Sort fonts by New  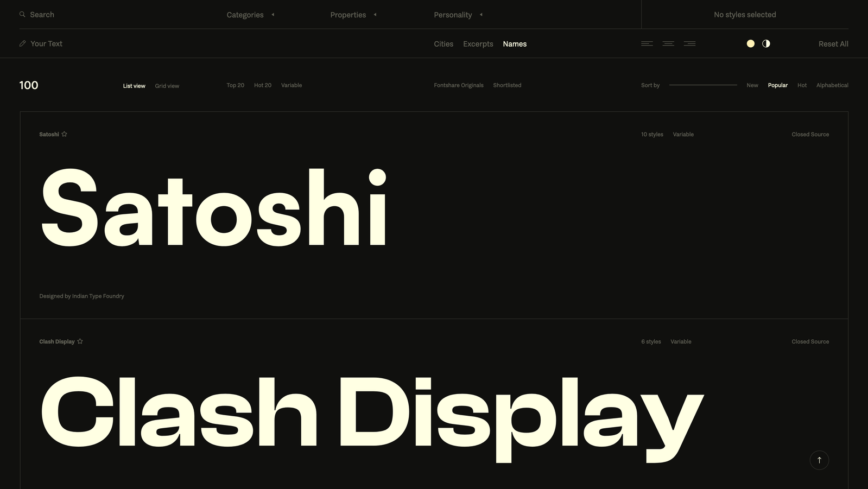[x=752, y=85]
